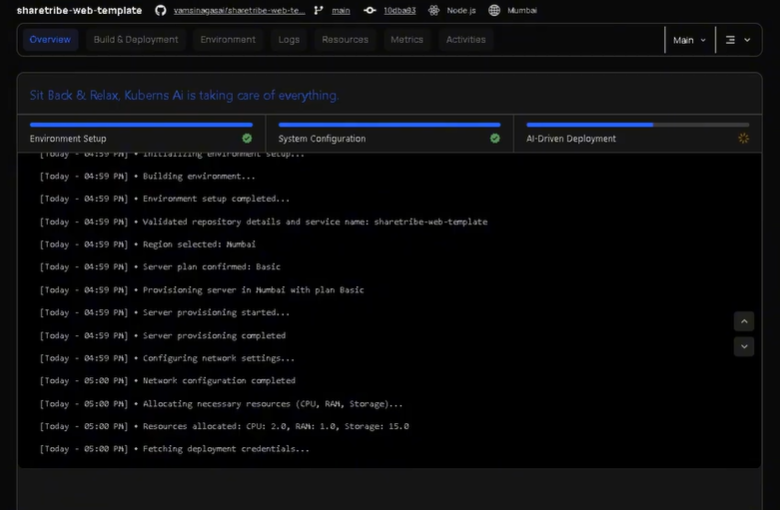The height and width of the screenshot is (510, 780).
Task: View the Metrics tab
Action: 406,40
